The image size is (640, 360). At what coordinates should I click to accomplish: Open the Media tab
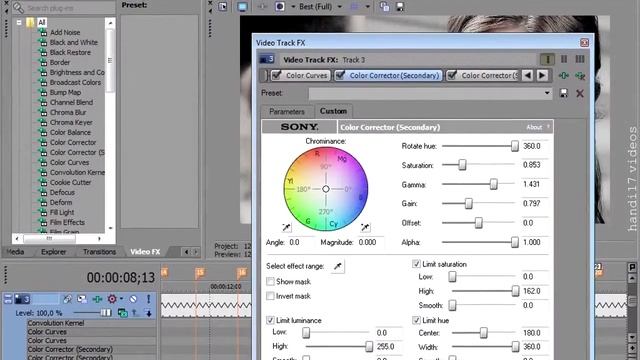click(x=16, y=252)
